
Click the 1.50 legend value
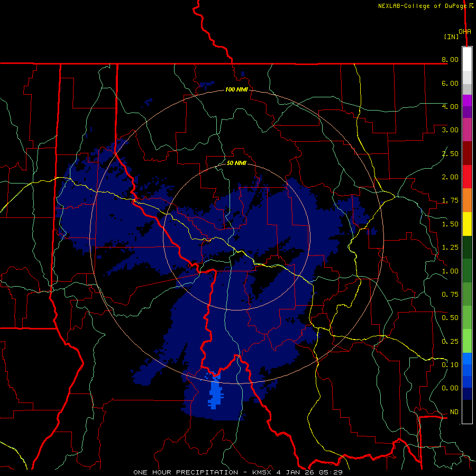tap(450, 224)
